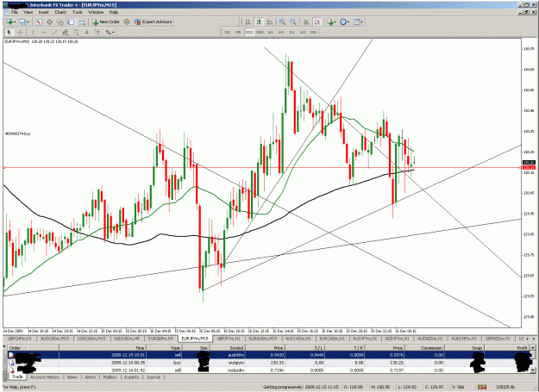This screenshot has width=539, height=392.
Task: Switch chart to Candlesticks mode
Action: tap(259, 22)
